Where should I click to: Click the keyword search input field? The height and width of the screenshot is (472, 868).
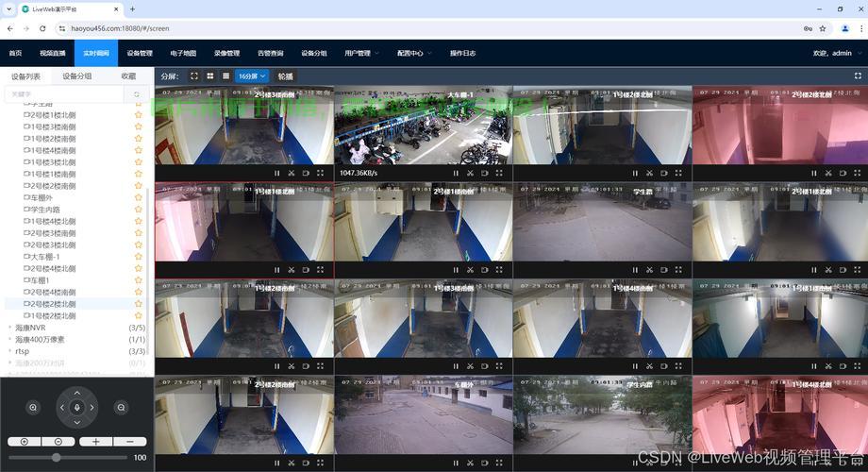[64, 94]
